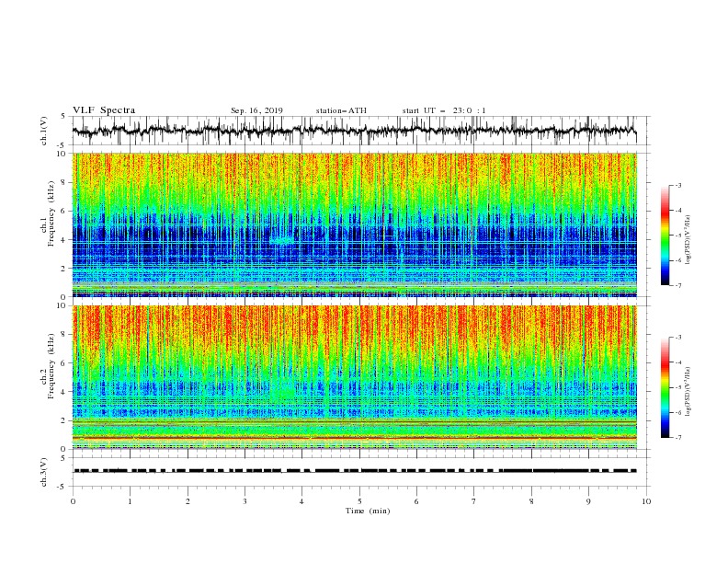Screen dimensions: 728x563
Task: Click inside the ch.1 spectrogram panel
Action: point(354,224)
